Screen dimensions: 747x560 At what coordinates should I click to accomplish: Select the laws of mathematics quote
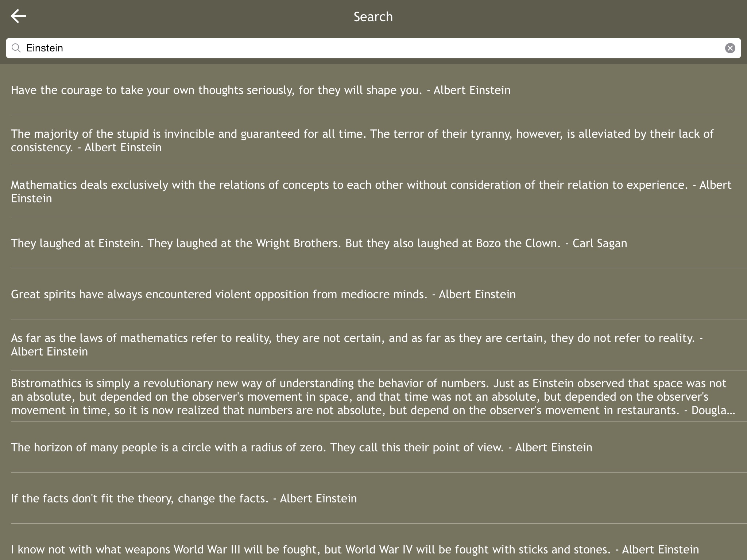click(357, 345)
